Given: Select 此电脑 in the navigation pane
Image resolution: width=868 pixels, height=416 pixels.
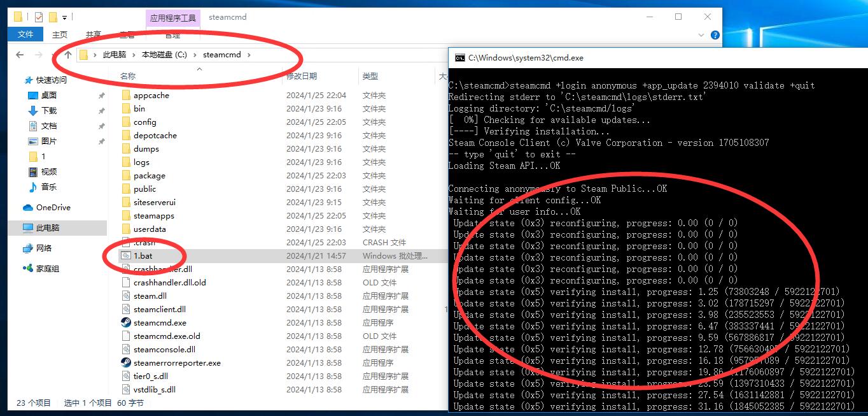Looking at the screenshot, I should click(x=48, y=228).
